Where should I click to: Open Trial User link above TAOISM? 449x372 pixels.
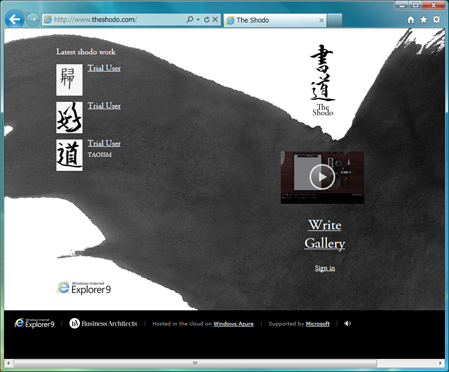104,143
